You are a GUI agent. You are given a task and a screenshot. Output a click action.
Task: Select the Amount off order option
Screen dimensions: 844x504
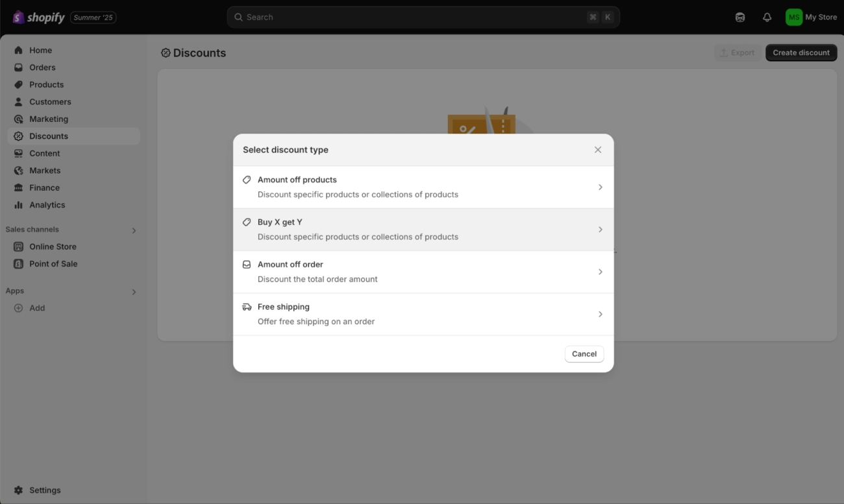423,272
